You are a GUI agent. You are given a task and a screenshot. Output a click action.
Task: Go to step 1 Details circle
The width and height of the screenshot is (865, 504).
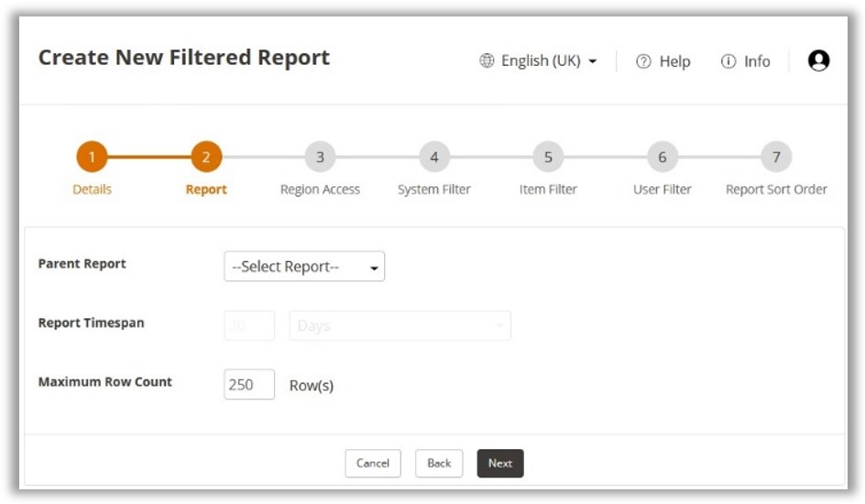92,157
